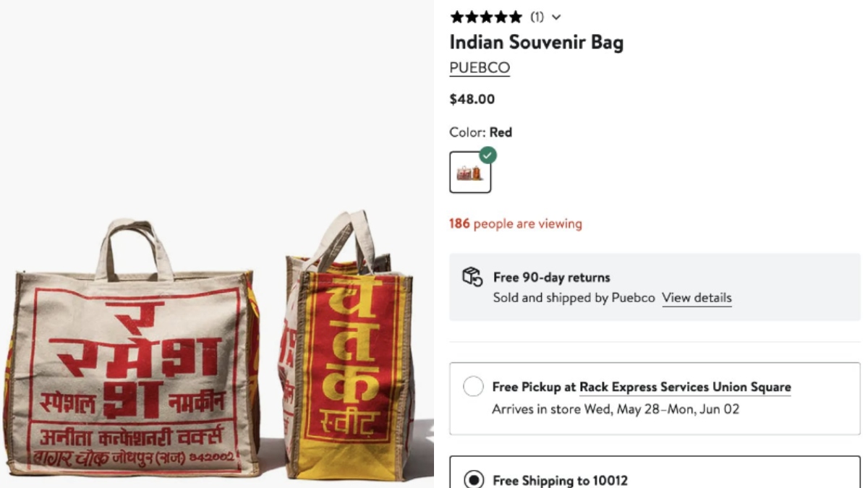The image size is (868, 488).
Task: Click the free returns box icon
Action: (x=472, y=277)
